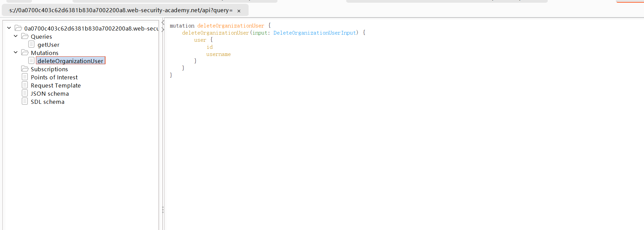Open SDL schema entry
The height and width of the screenshot is (230, 644).
tap(47, 102)
